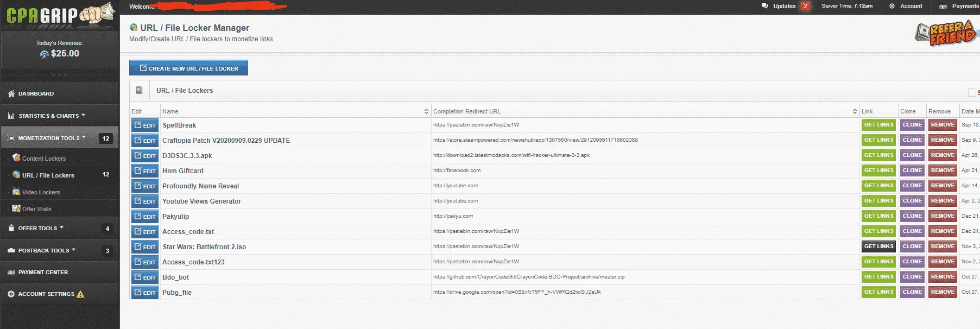Click the Content Lockers sidebar icon
Image resolution: width=980 pixels, height=329 pixels.
pos(16,158)
